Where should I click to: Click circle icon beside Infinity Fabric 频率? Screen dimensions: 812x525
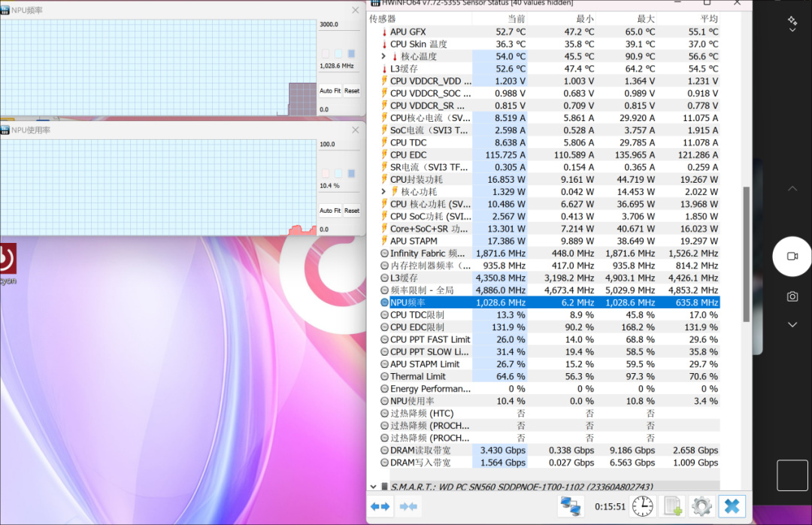[x=384, y=253]
